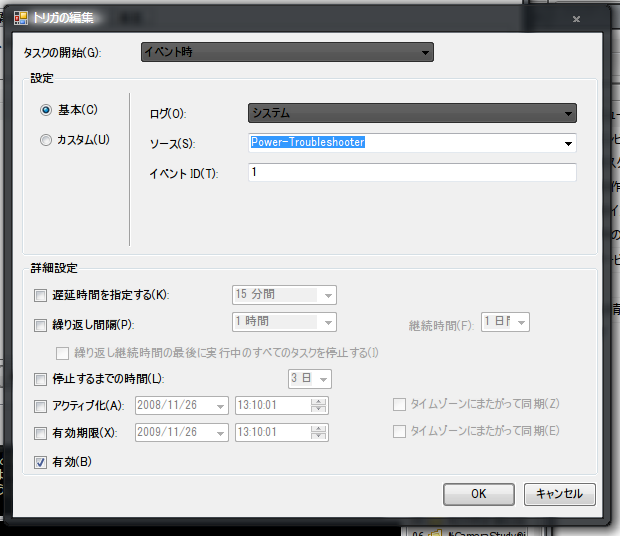Open the 3 日 stop duration dropdown
The height and width of the screenshot is (536, 620).
324,379
